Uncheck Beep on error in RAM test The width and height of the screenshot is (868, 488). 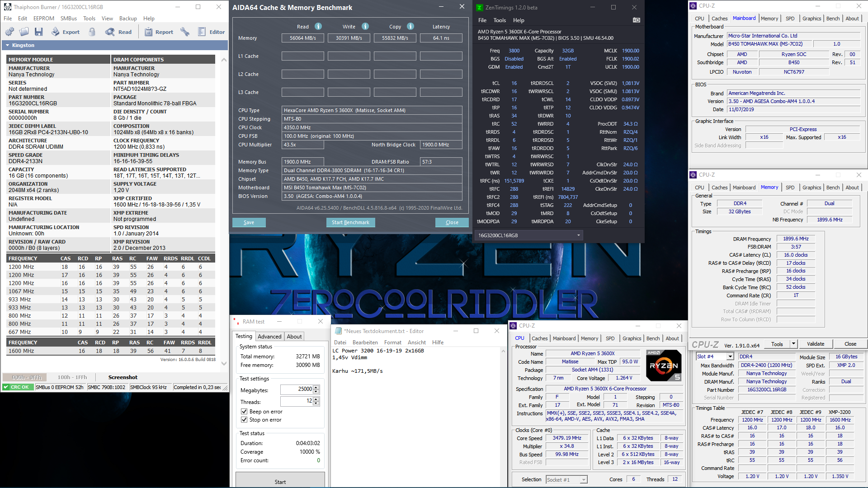(x=244, y=411)
